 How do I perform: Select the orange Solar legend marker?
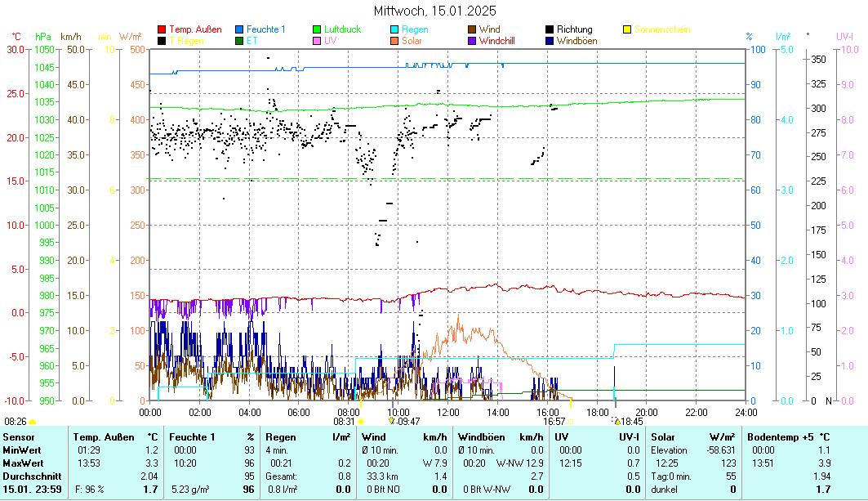[x=395, y=41]
